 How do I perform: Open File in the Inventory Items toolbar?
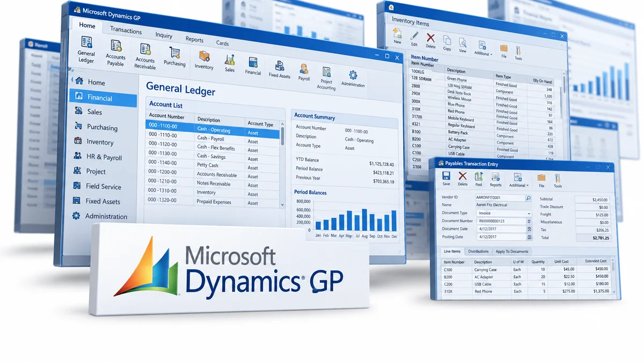tap(503, 51)
